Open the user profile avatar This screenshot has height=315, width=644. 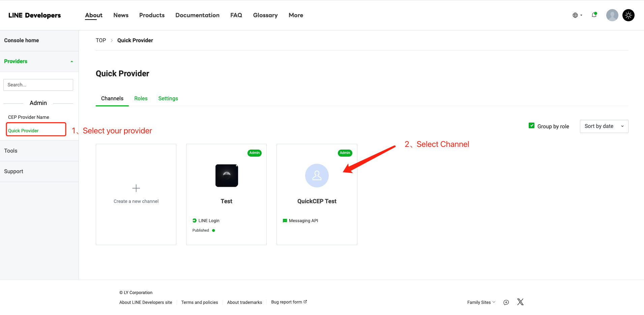[612, 15]
